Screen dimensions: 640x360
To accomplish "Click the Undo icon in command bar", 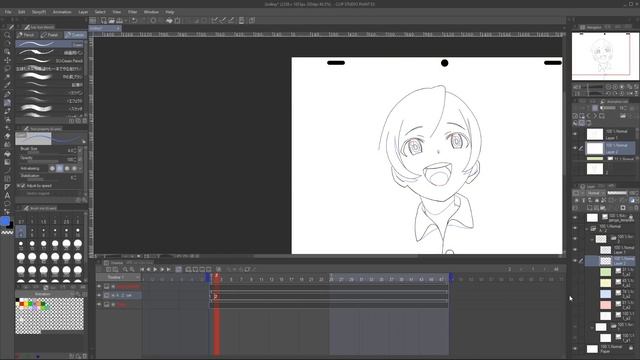I will 134,20.
